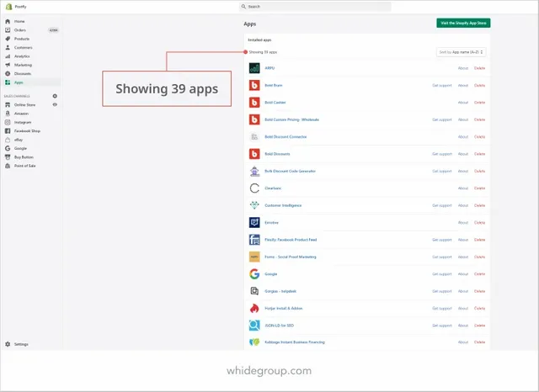Click Delete for Bold Discount Connector

pyautogui.click(x=479, y=136)
